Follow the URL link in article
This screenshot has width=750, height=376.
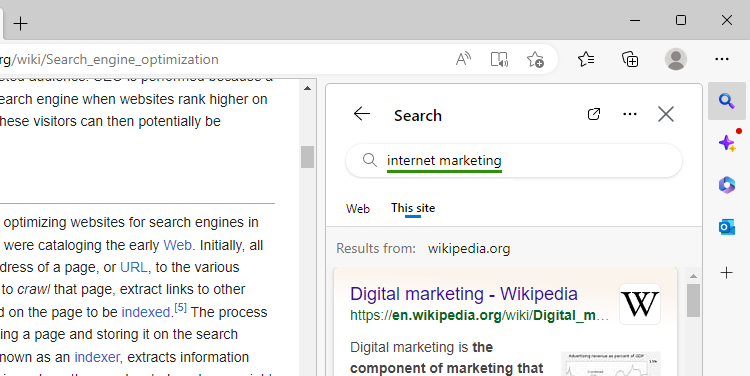[133, 267]
